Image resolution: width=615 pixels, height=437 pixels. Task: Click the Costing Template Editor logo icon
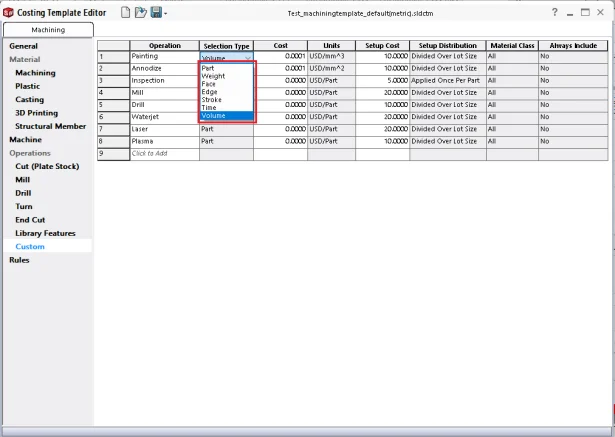click(x=8, y=13)
